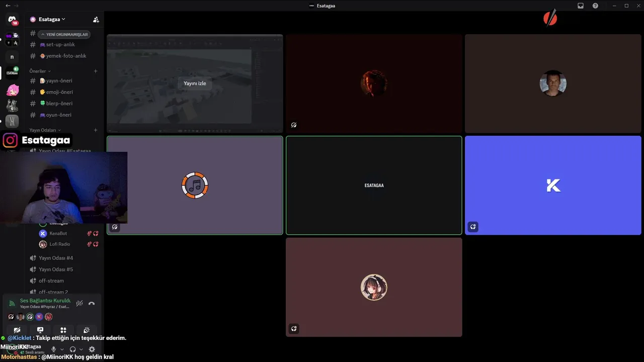Viewport: 644px width, 362px height.
Task: Click the Ses Bağlantısı Kuruldu connection status
Action: tap(45, 301)
